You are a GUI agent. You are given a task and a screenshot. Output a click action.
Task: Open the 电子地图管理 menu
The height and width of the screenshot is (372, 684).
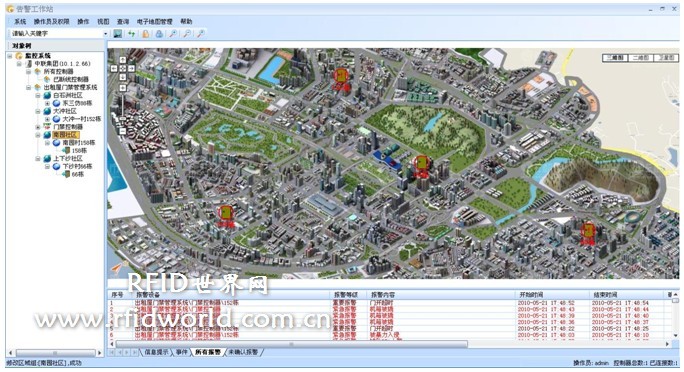(154, 21)
